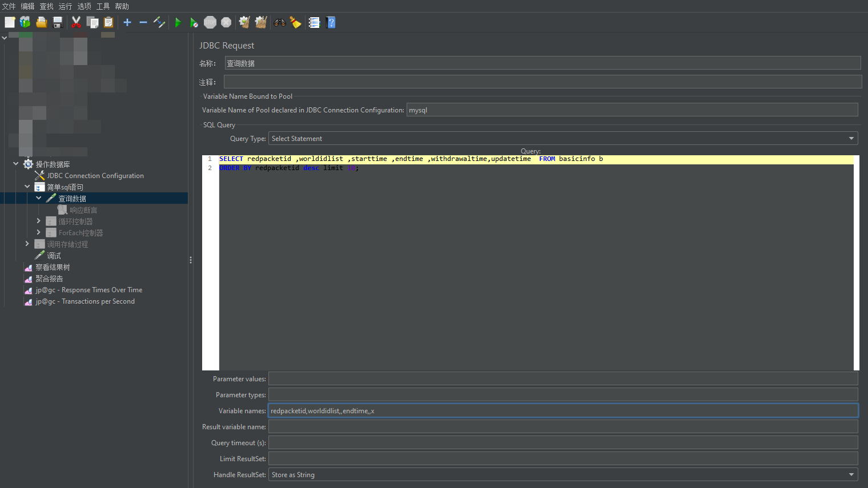Click the Paste clipboard icon
Screen dimensions: 868x488
click(108, 22)
